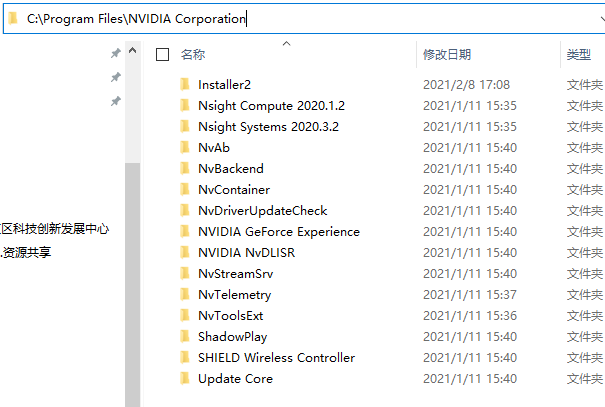Open the 科技创新发展中心 navigation entry
This screenshot has height=407, width=605.
point(55,229)
